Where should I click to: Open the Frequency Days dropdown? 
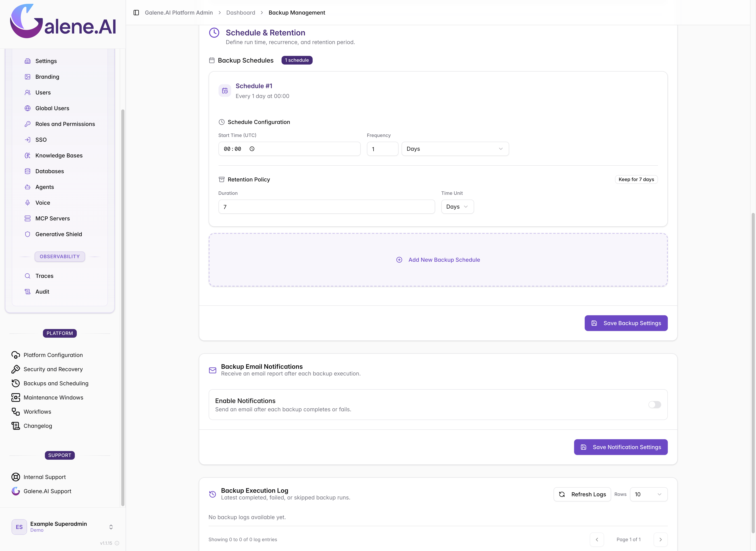[455, 149]
